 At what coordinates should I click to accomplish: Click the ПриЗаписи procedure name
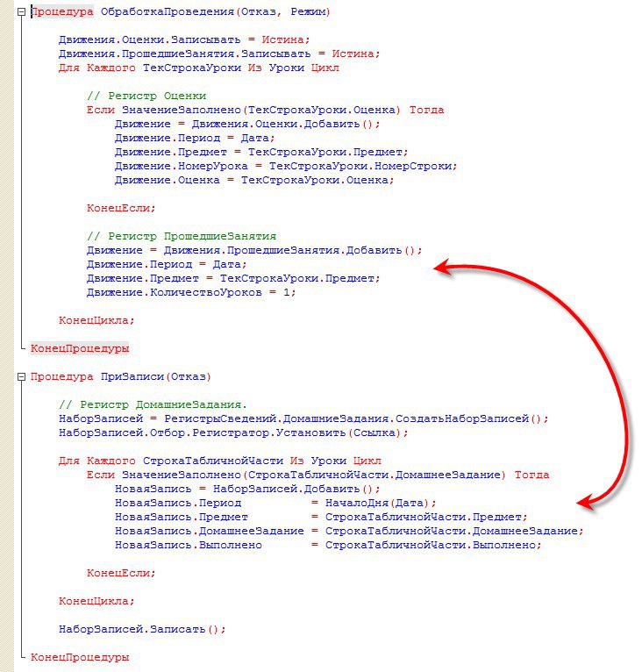[132, 377]
